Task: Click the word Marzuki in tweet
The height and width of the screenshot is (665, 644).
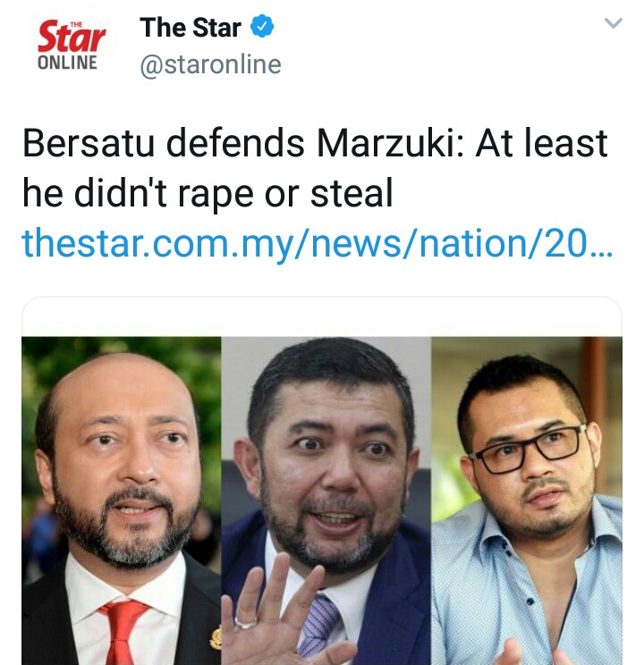Action: [x=390, y=143]
